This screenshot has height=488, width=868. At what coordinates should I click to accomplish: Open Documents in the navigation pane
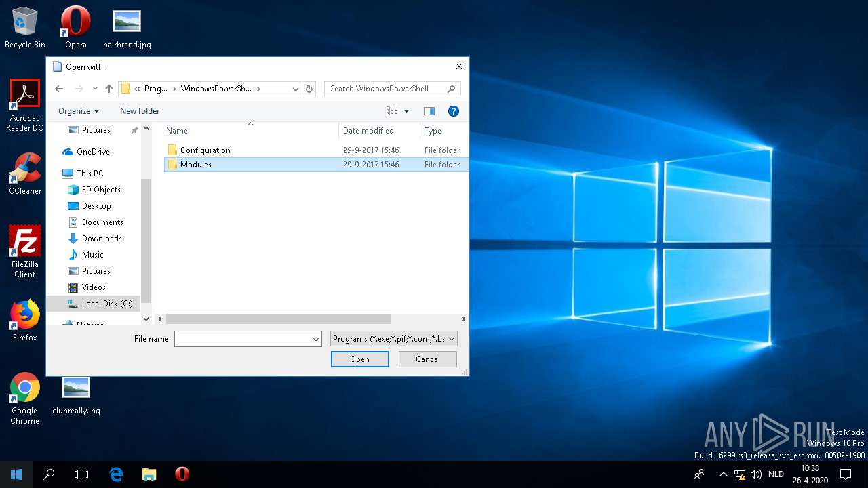102,222
